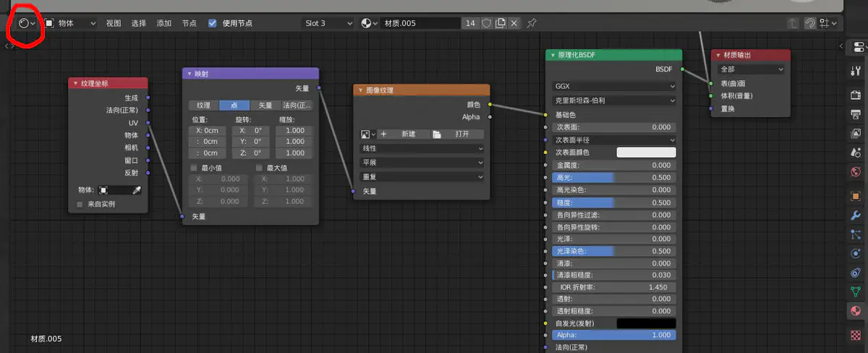Click the 材质.005 name field
This screenshot has height=353, width=868.
420,23
